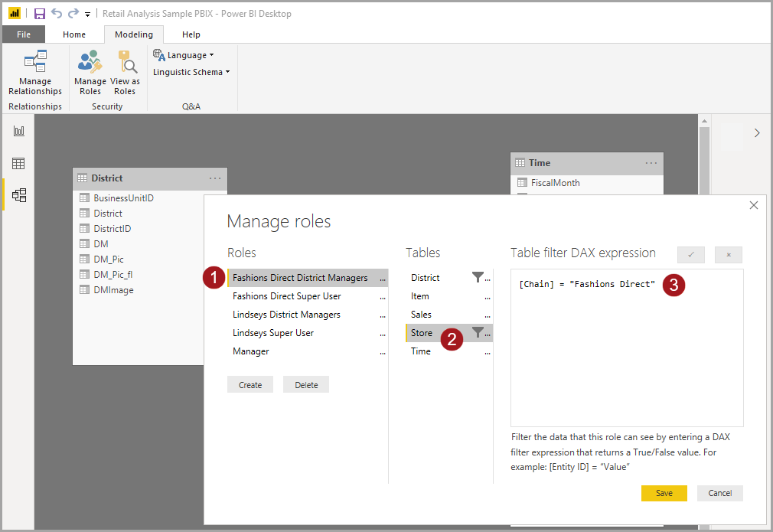Open the Language dropdown

(184, 55)
